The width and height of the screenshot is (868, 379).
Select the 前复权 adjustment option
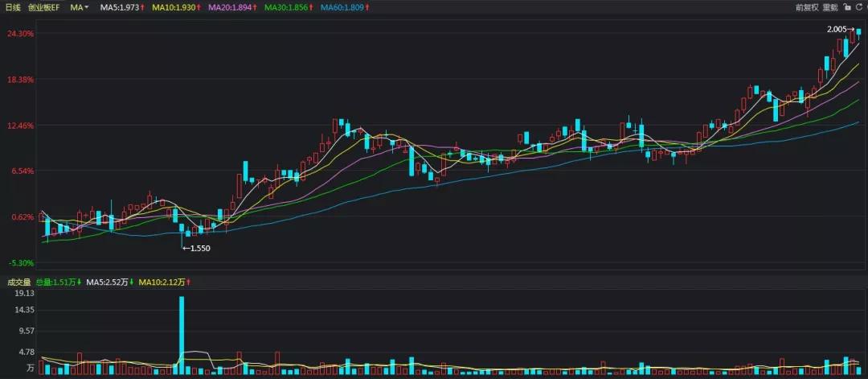pyautogui.click(x=807, y=8)
